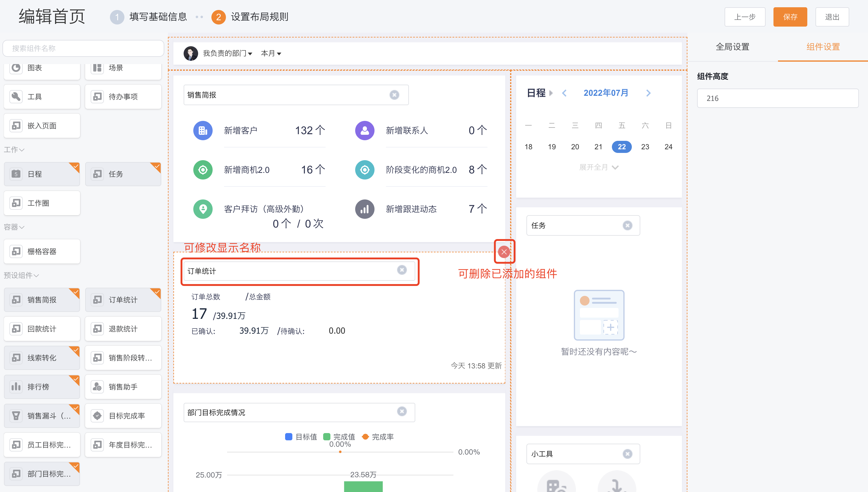
Task: Select date 18 in calendar
Action: coord(528,147)
